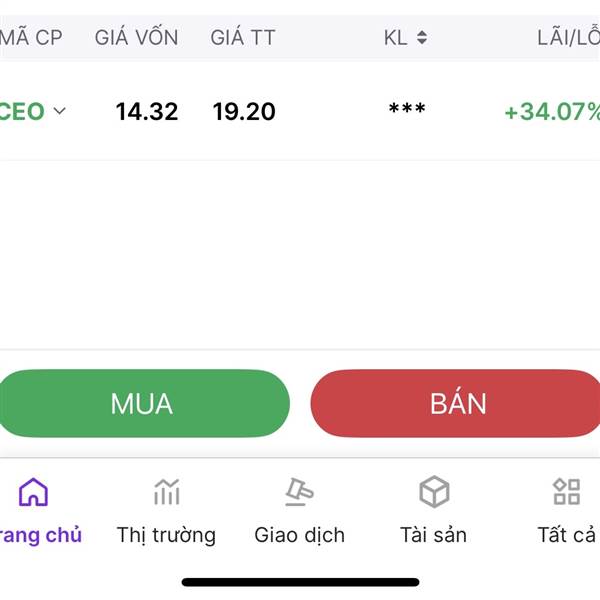Tap the +34.07% profit value

point(552,112)
